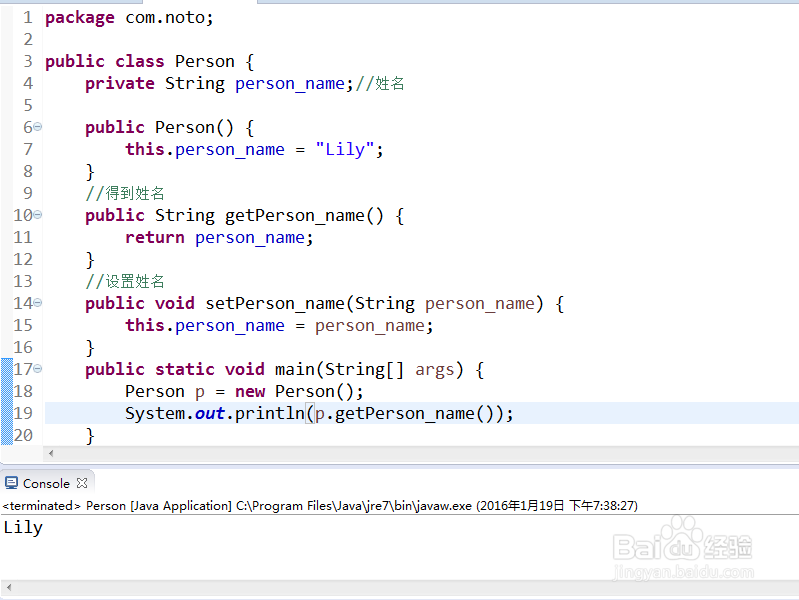Click 'setPerson_name' method name on line 14
Viewport: 799px width, 600px height.
tap(275, 303)
